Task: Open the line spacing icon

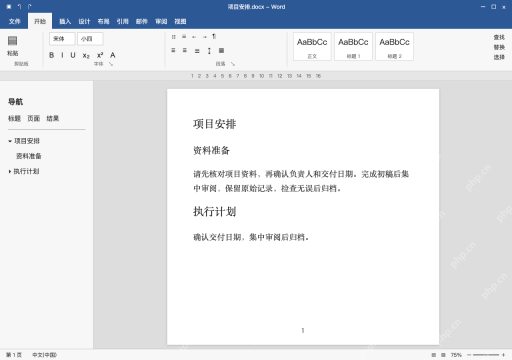Action: [209, 51]
